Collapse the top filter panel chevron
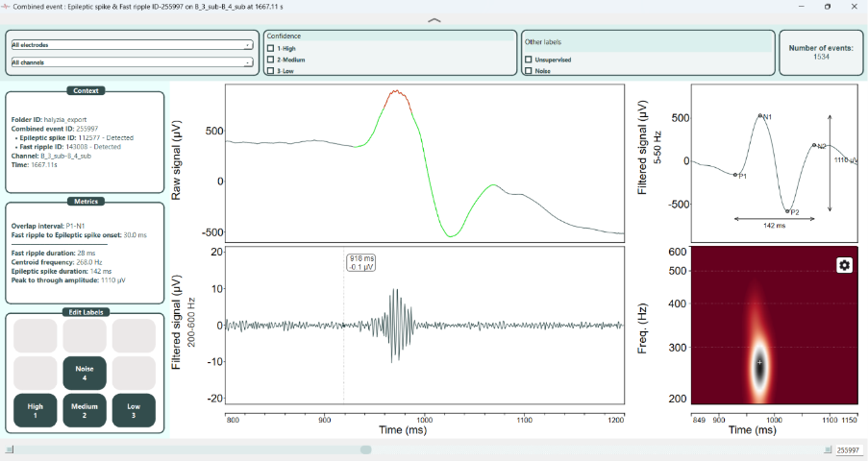Image resolution: width=868 pixels, height=461 pixels. [434, 20]
